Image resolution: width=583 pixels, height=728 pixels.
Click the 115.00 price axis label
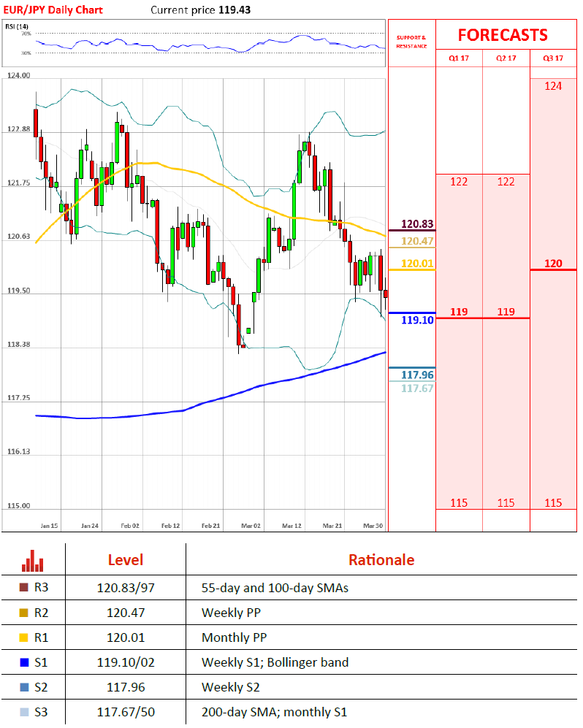[18, 505]
